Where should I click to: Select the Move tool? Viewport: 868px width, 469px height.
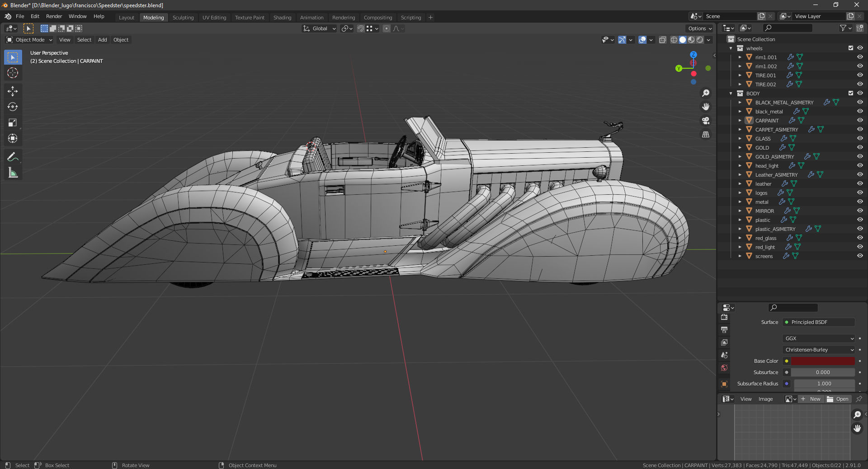point(13,91)
